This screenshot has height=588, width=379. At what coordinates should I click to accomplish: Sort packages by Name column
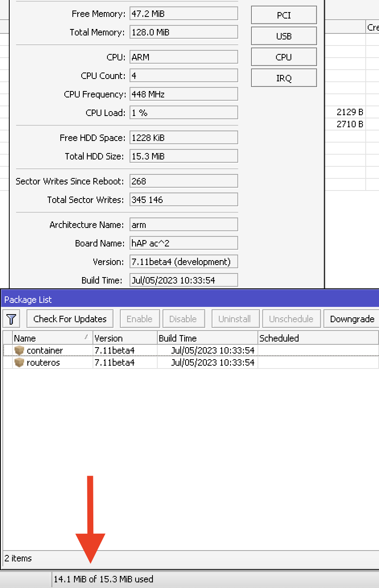[x=52, y=338]
